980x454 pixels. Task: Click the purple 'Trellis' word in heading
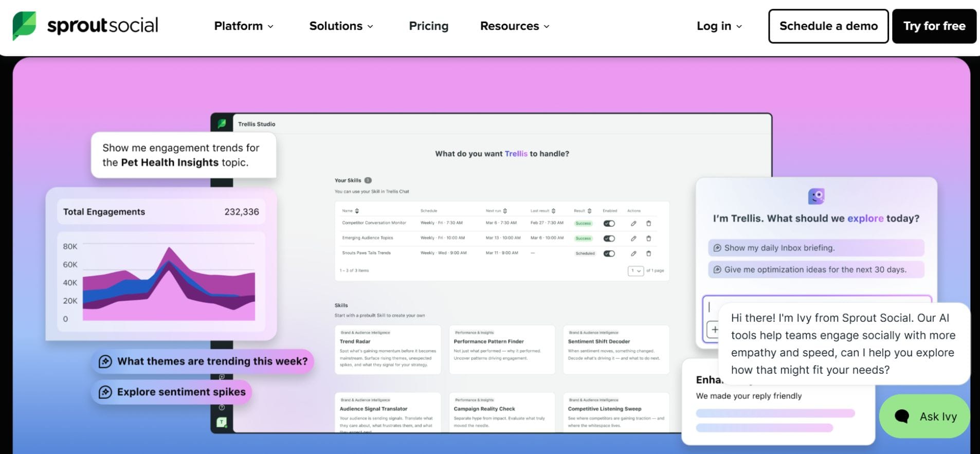point(516,154)
